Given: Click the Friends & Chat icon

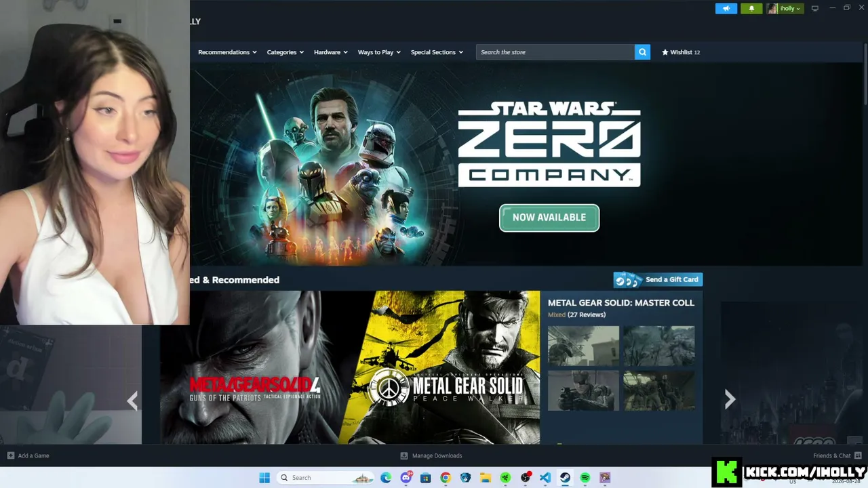Looking at the screenshot, I should pyautogui.click(x=858, y=455).
